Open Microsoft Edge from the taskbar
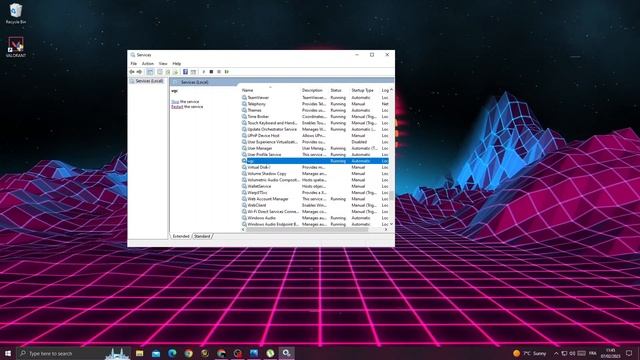The width and height of the screenshot is (640, 360). 172,353
